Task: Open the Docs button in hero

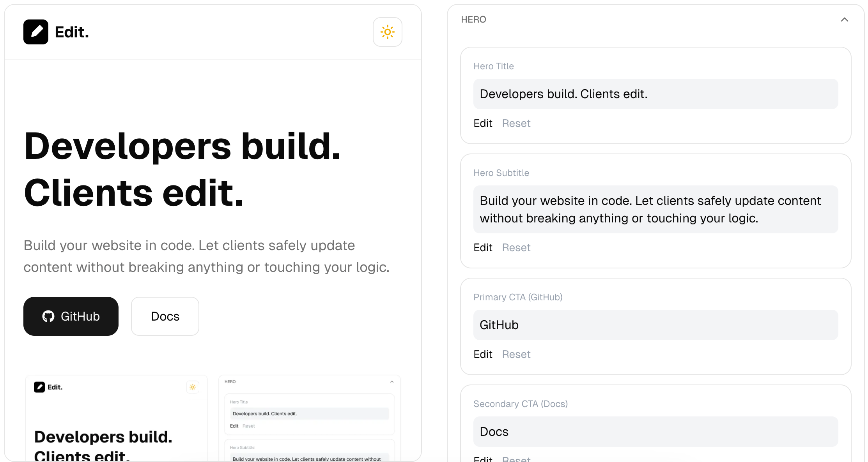Action: coord(165,316)
